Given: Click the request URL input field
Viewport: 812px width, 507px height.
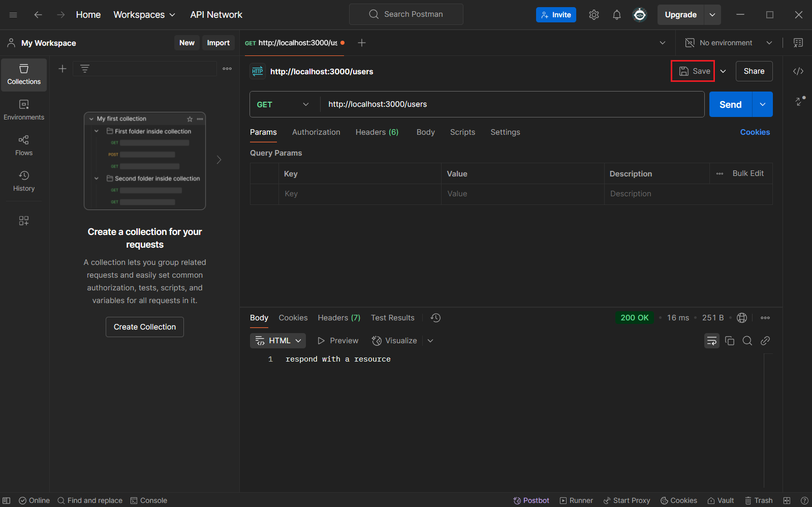Looking at the screenshot, I should click(512, 104).
